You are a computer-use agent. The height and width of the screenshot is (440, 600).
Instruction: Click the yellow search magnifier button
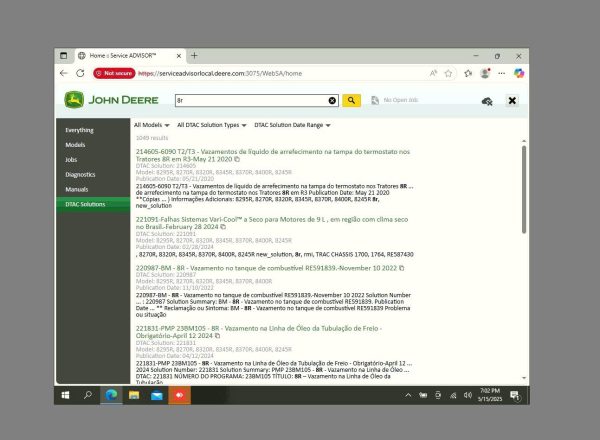click(x=351, y=100)
